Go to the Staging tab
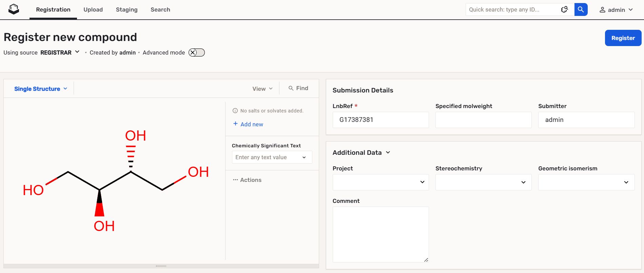This screenshot has width=644, height=273. click(x=126, y=9)
